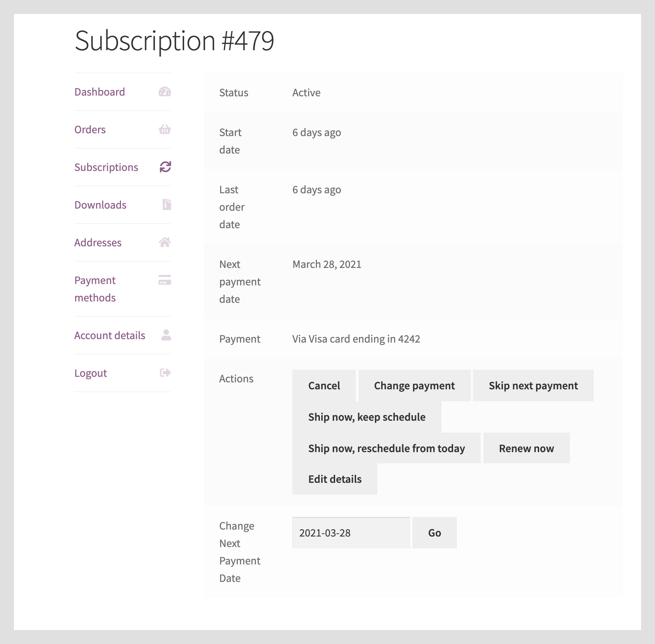This screenshot has width=655, height=644.
Task: Cancel the subscription
Action: (324, 385)
